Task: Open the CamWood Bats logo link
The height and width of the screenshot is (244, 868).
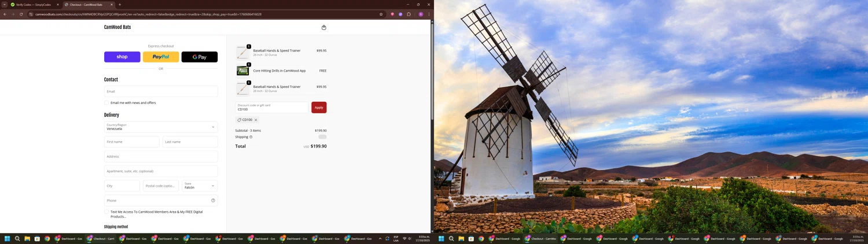Action: [117, 27]
